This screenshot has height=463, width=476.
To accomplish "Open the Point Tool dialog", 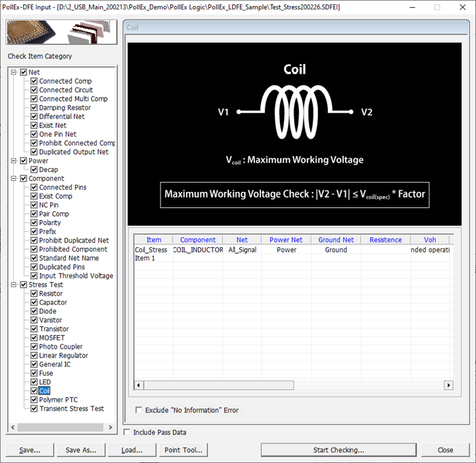I will point(183,450).
